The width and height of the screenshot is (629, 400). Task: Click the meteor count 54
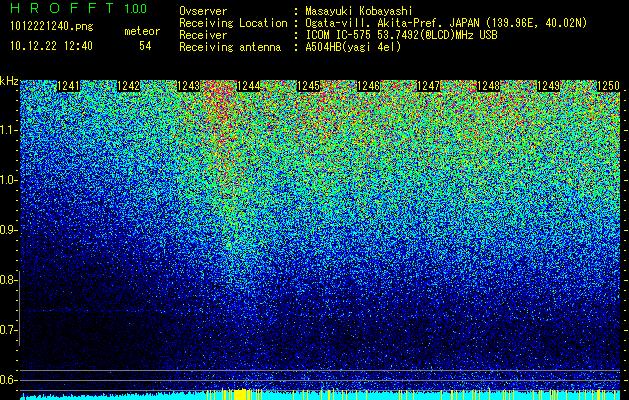[x=145, y=46]
